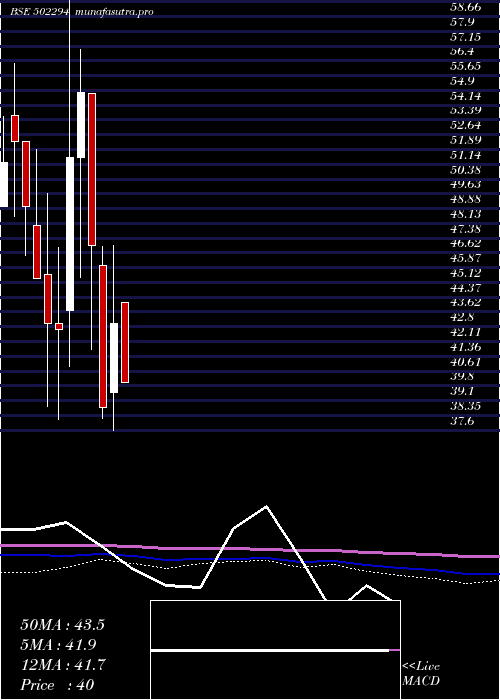The height and width of the screenshot is (700, 500).
Task: Pick the 39.1 axis value
Action: [462, 391]
